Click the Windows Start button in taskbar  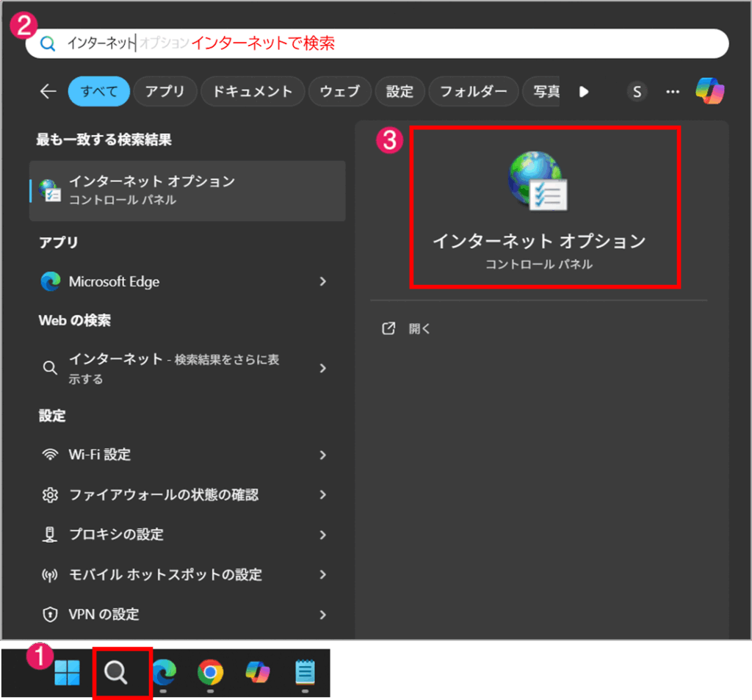[68, 671]
